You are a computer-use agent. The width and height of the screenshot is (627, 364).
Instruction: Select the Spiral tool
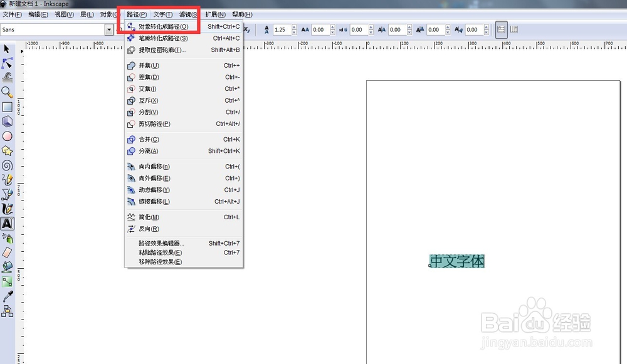[x=8, y=165]
